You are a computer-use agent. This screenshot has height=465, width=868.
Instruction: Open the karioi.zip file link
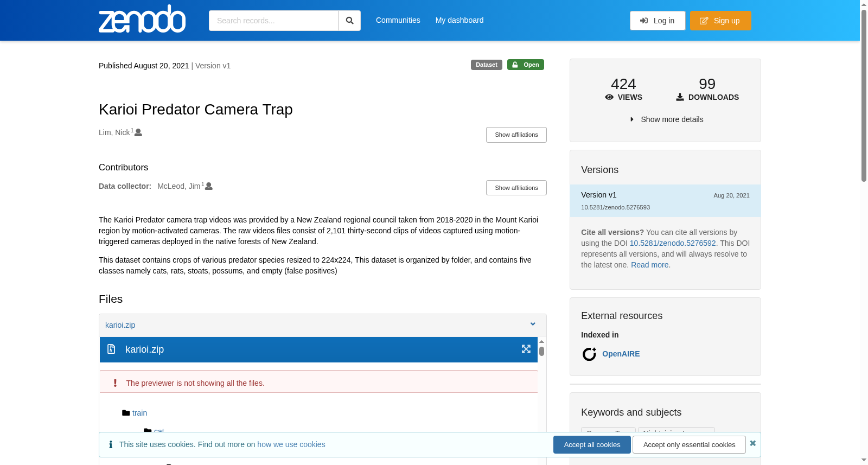tap(120, 325)
